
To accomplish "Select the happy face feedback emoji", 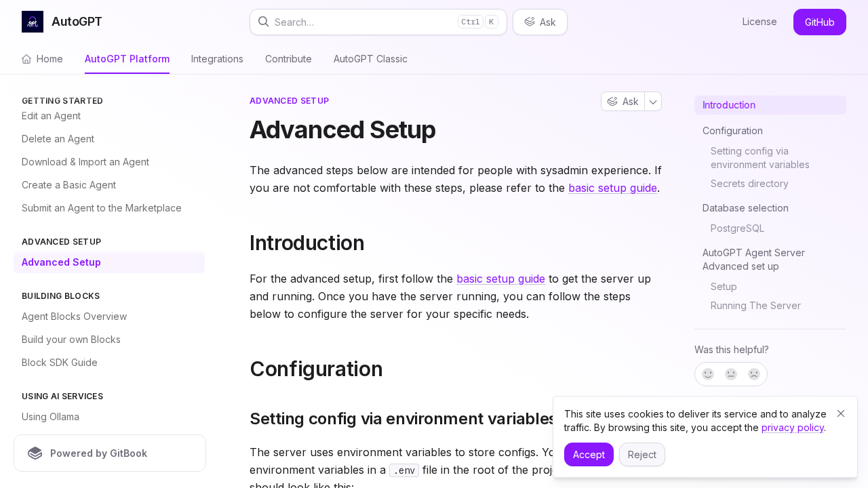I will (707, 373).
